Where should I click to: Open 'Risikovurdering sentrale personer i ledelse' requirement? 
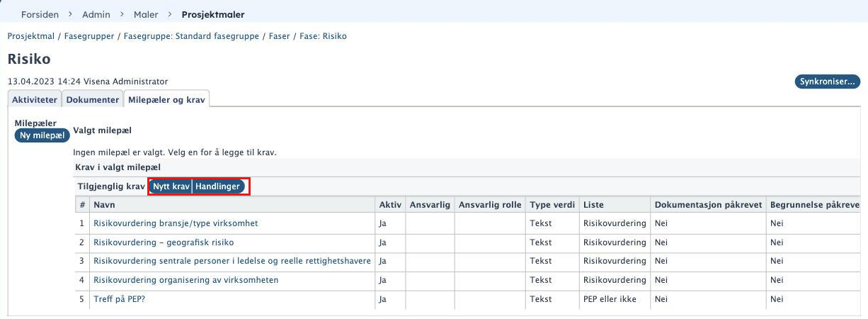(x=232, y=261)
